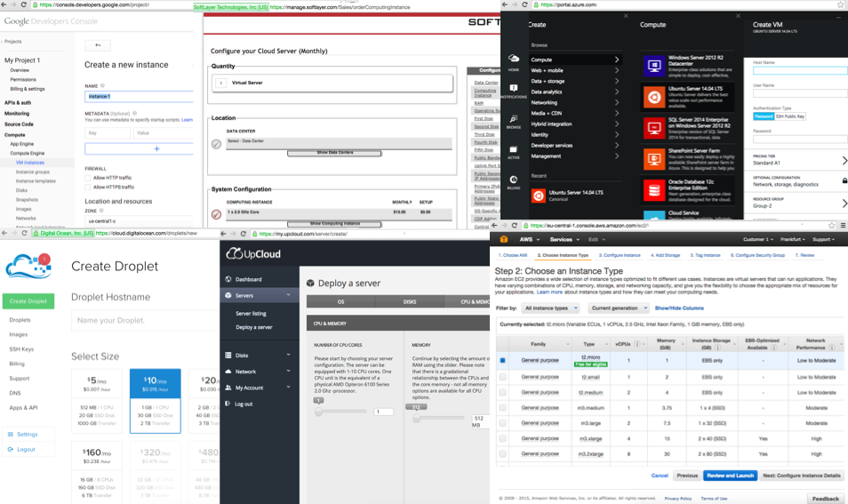Open Active icon in Azure sidebar

(x=513, y=149)
